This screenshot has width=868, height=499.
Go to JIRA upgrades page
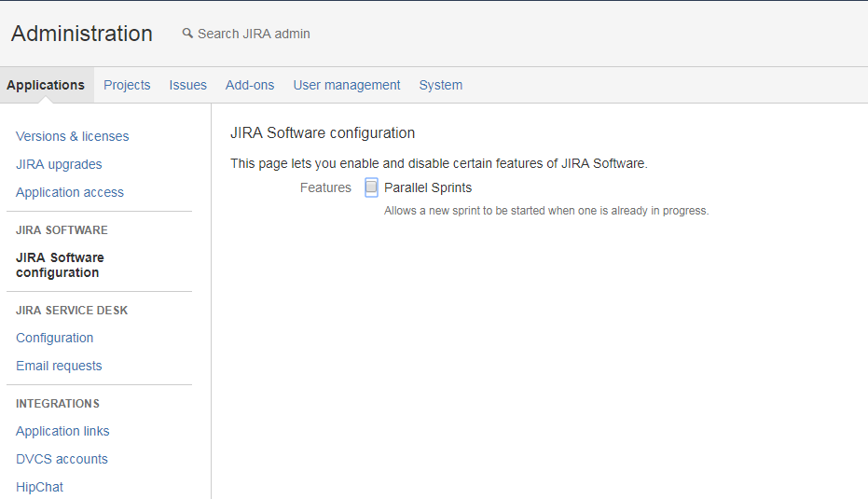59,164
